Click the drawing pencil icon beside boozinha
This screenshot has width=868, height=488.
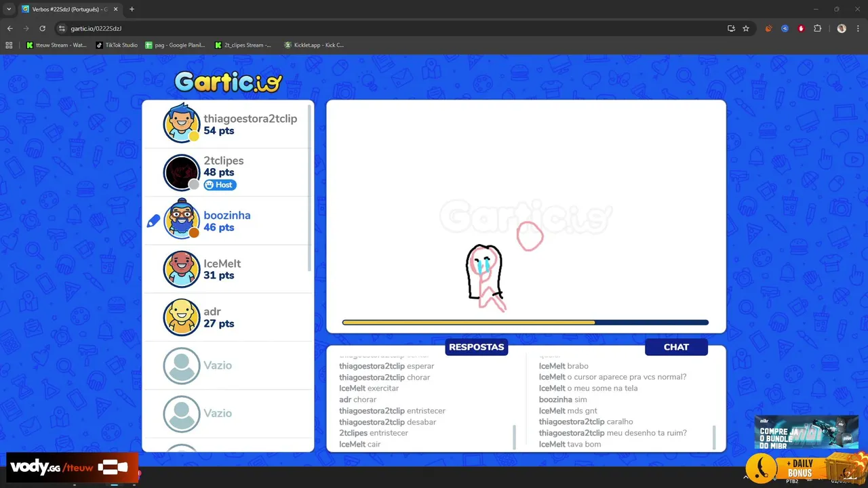point(153,221)
